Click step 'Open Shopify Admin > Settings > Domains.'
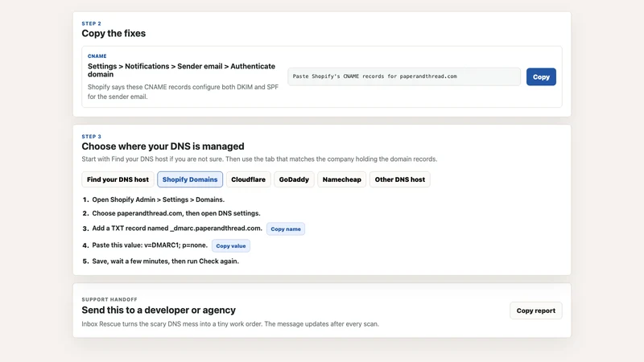 (158, 200)
